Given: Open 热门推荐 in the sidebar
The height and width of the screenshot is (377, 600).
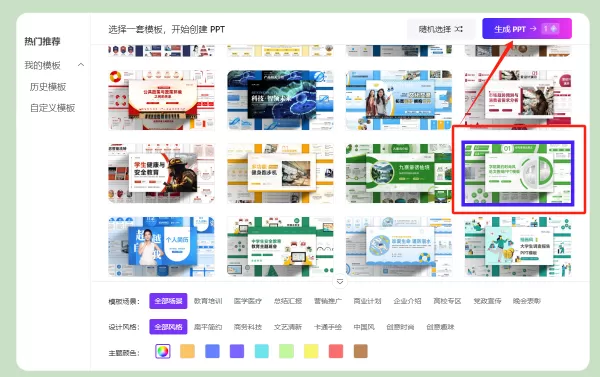Looking at the screenshot, I should (42, 41).
